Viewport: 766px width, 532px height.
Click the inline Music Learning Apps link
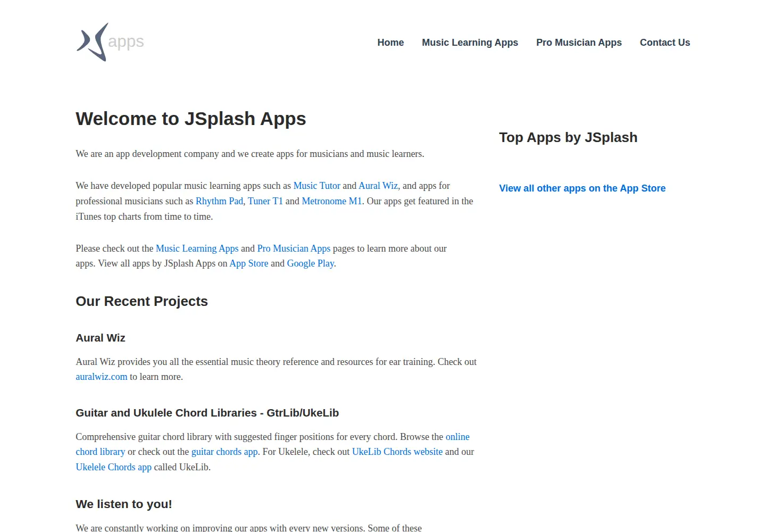coord(197,248)
